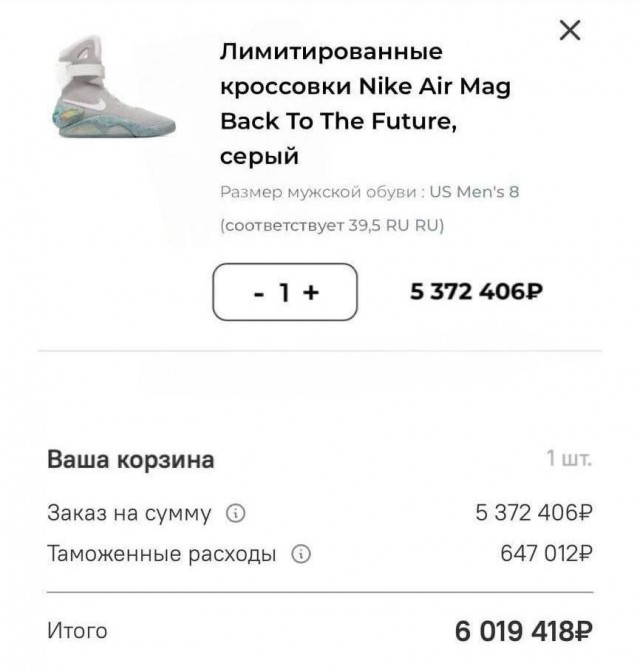
Task: Open info icon beside Заказ на сумму
Action: (x=236, y=514)
